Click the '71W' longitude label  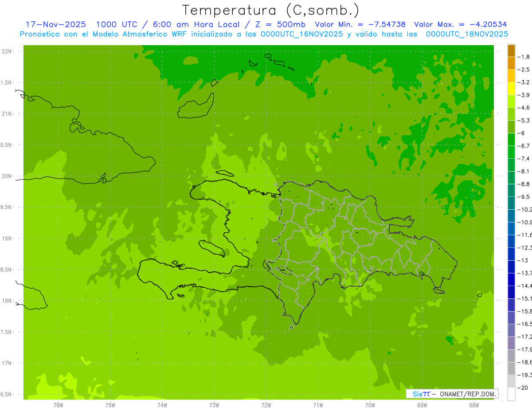pos(318,405)
